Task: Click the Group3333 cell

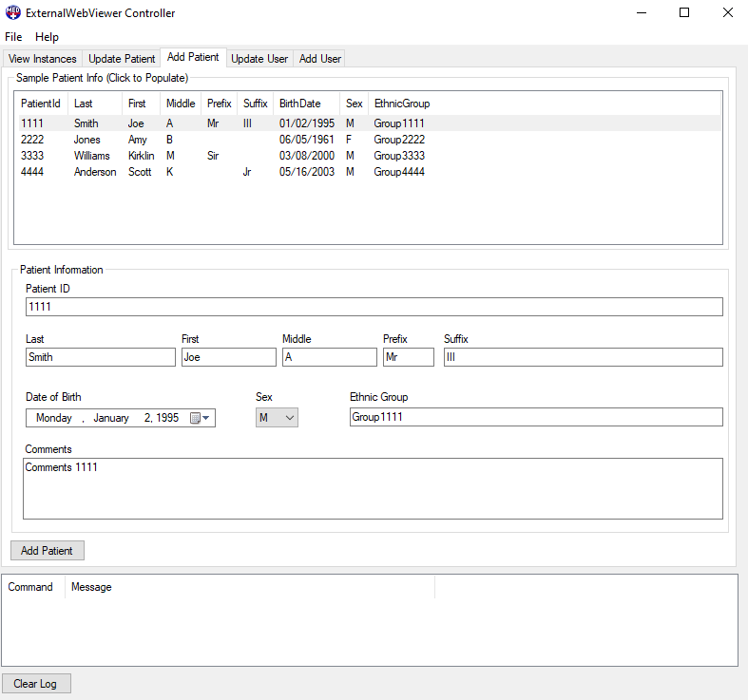Action: coord(399,156)
